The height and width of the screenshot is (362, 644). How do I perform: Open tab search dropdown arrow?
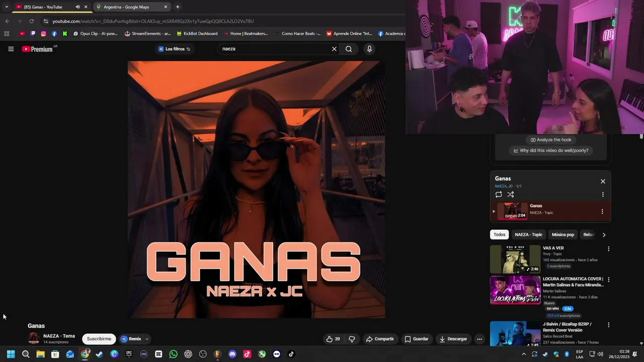7,7
